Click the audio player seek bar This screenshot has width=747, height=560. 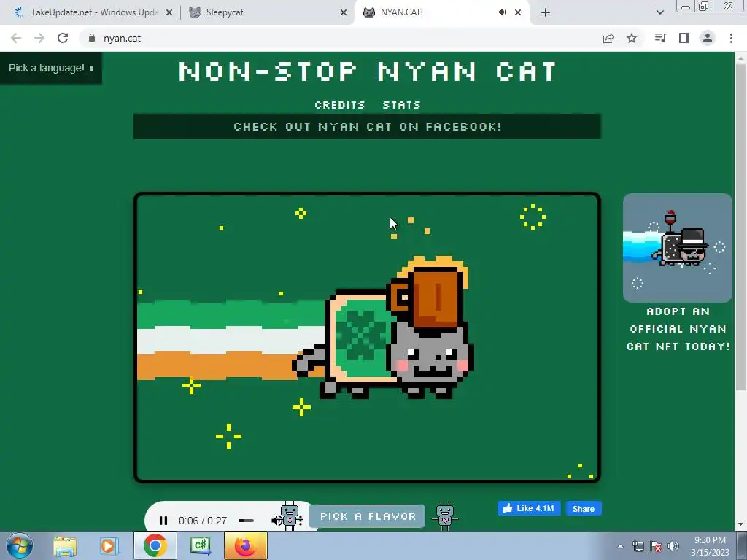247,521
